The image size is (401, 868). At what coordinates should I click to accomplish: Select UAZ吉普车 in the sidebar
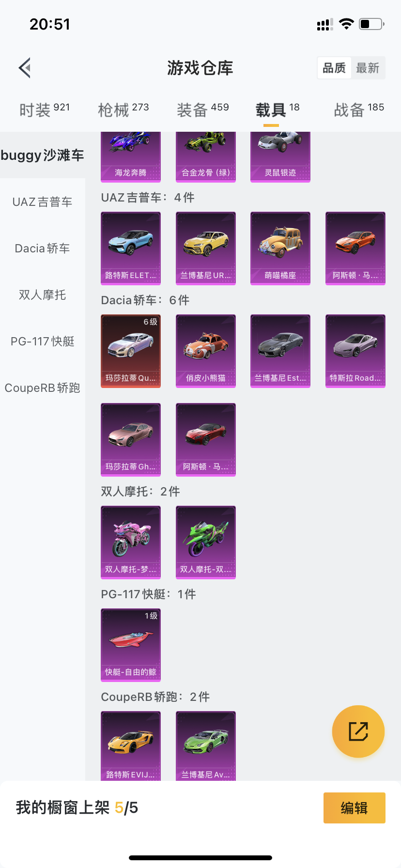(x=43, y=202)
